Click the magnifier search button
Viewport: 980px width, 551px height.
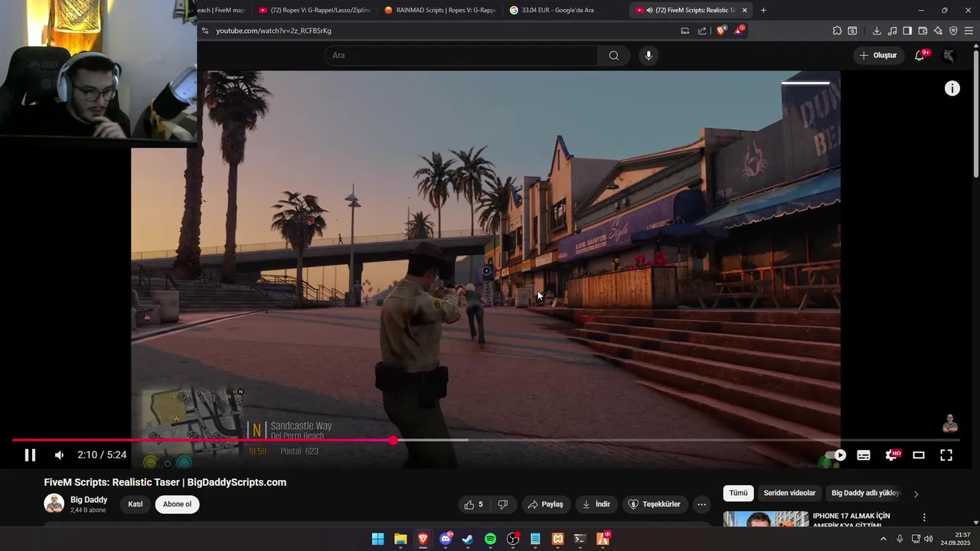click(614, 55)
